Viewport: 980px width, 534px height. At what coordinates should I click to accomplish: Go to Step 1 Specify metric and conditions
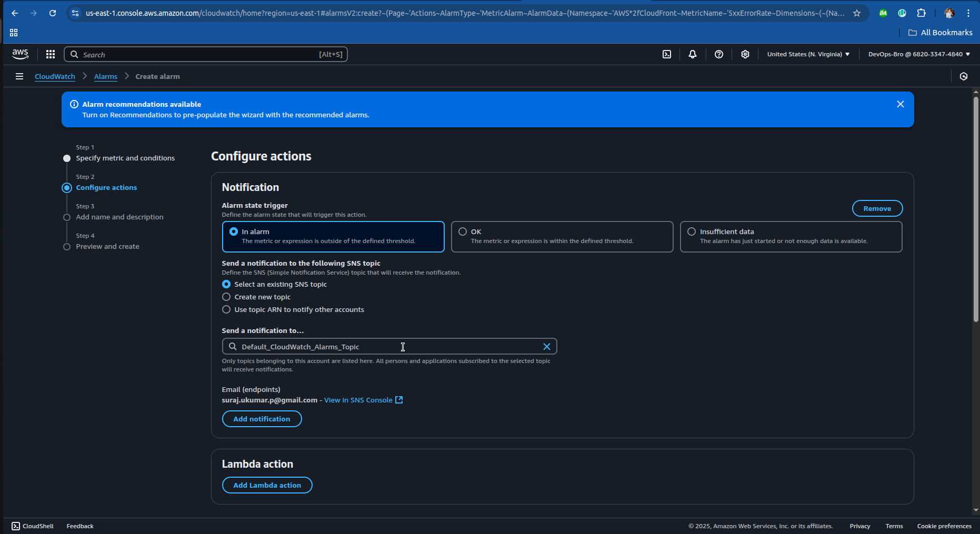point(125,158)
